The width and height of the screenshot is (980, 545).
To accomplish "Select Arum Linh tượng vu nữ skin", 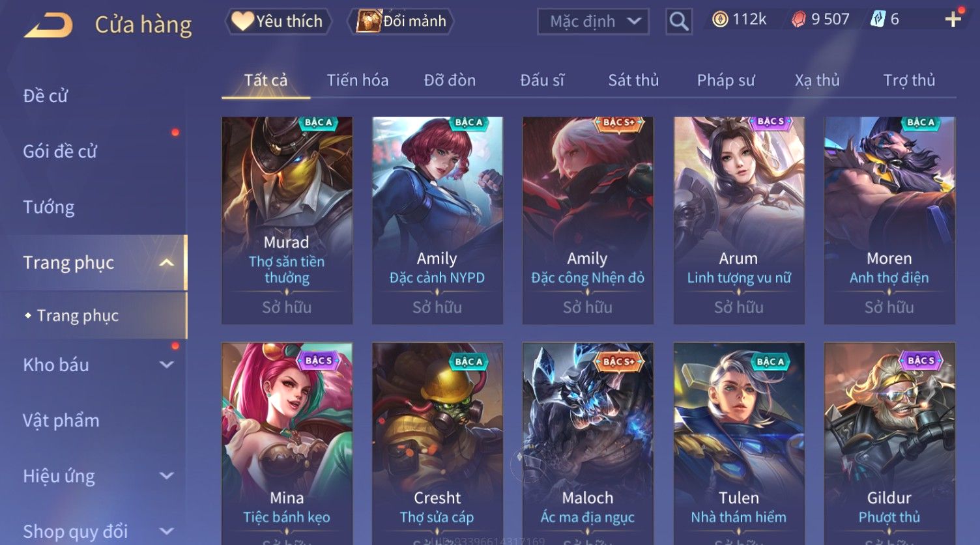I will [x=739, y=220].
